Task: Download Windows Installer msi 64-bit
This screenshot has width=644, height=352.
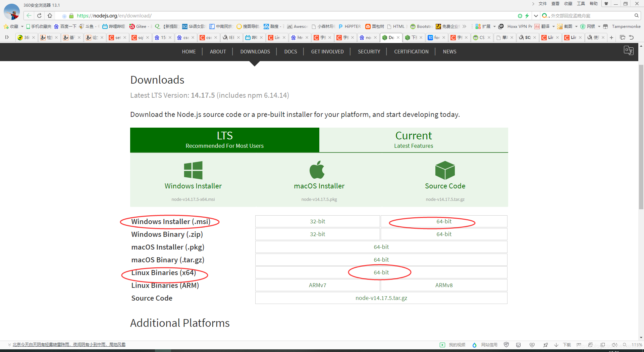Action: [x=444, y=221]
